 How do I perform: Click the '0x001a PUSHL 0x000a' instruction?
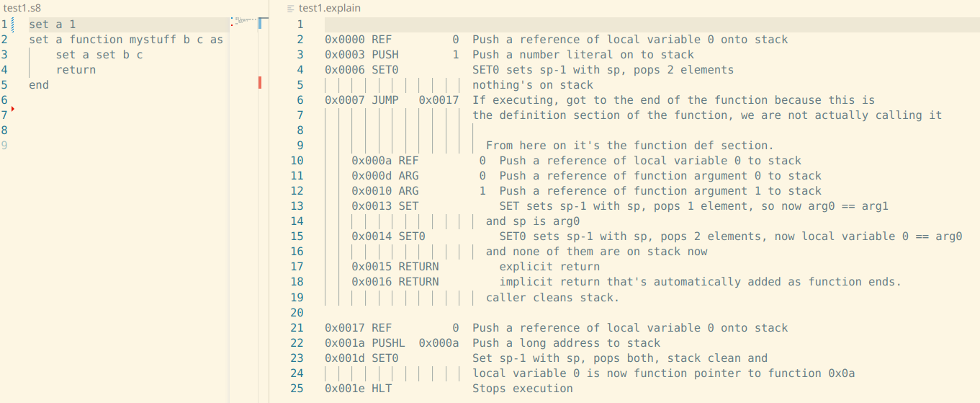click(x=392, y=342)
